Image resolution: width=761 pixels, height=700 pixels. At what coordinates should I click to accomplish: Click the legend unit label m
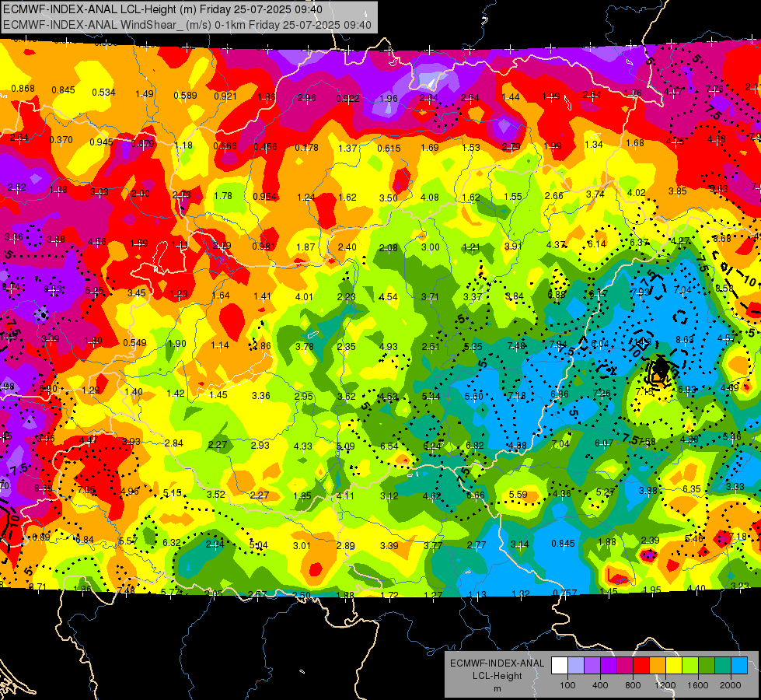(497, 689)
